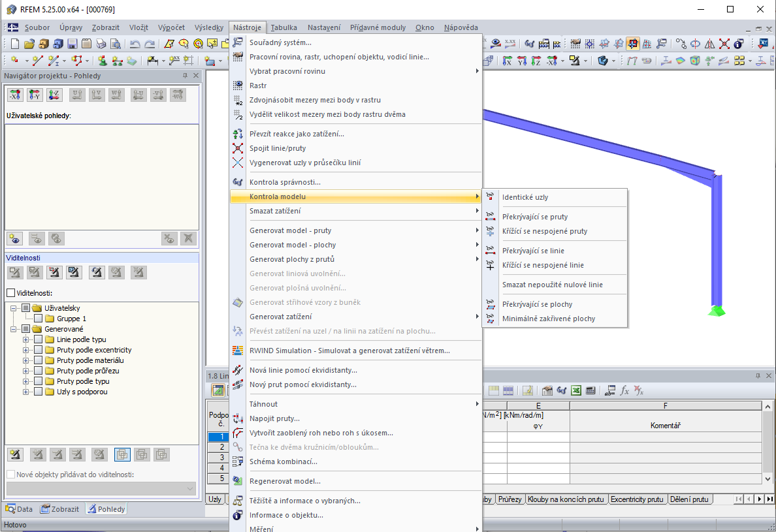Viewport: 776px width, 532px height.
Task: Toggle the first visibility filter icon in Viditelnosti
Action: [14, 272]
